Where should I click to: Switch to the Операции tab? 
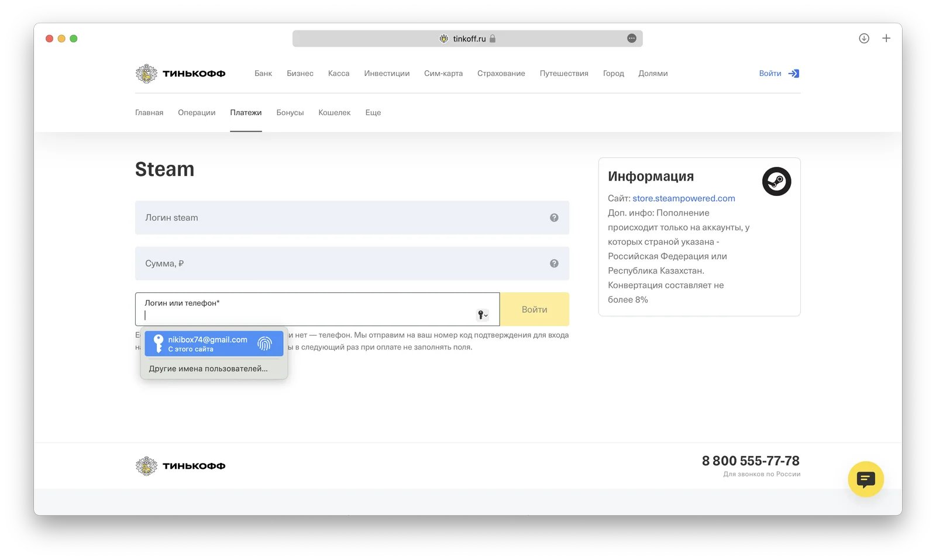(197, 113)
